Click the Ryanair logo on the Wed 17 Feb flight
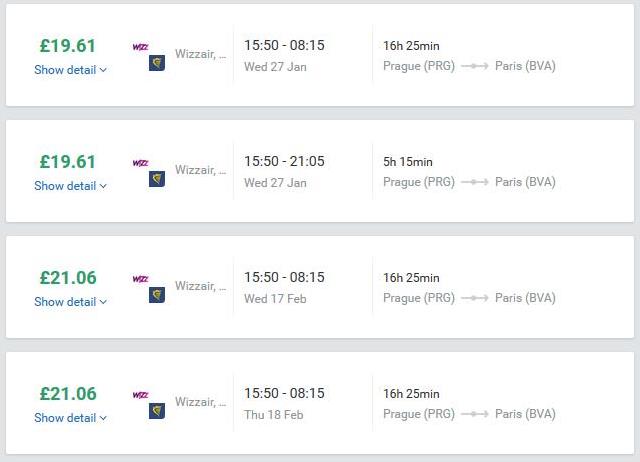Viewport: 640px width, 462px height. [157, 295]
